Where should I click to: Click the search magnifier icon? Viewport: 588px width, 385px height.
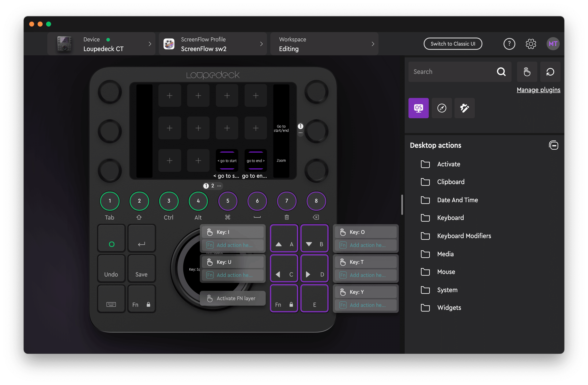(x=501, y=72)
